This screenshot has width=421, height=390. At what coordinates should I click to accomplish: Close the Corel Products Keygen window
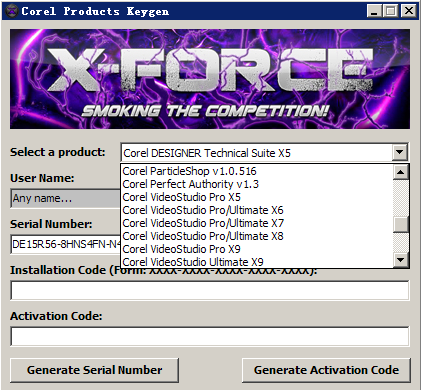coord(409,11)
